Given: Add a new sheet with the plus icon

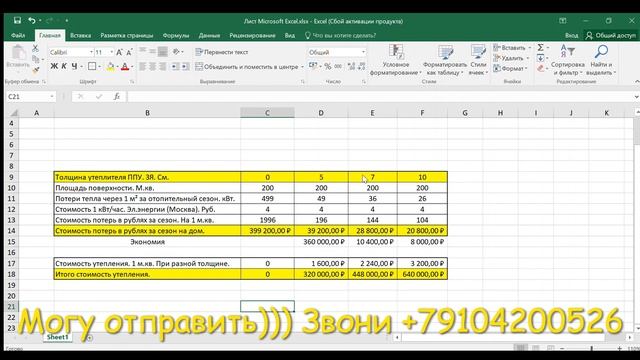Looking at the screenshot, I should click(x=89, y=338).
